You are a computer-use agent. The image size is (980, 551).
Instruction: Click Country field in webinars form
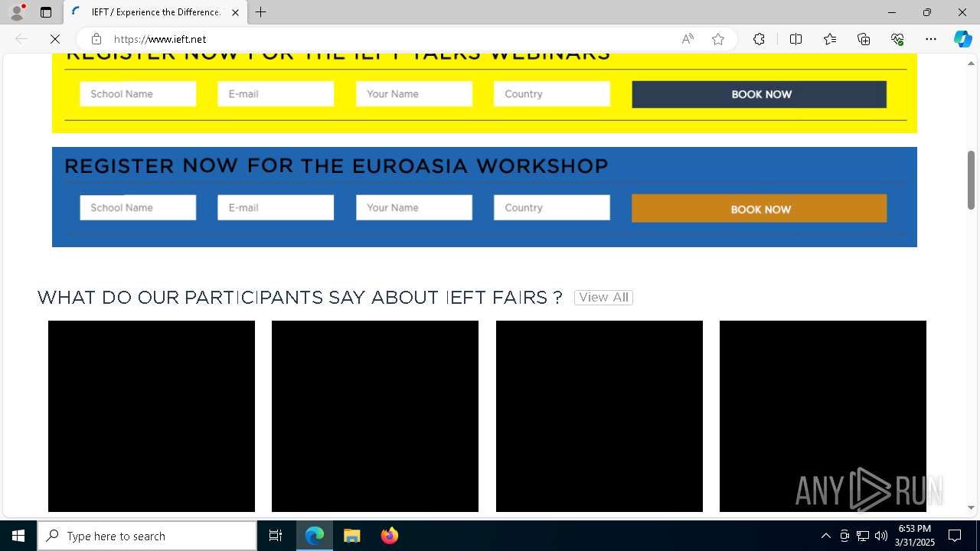pos(552,94)
